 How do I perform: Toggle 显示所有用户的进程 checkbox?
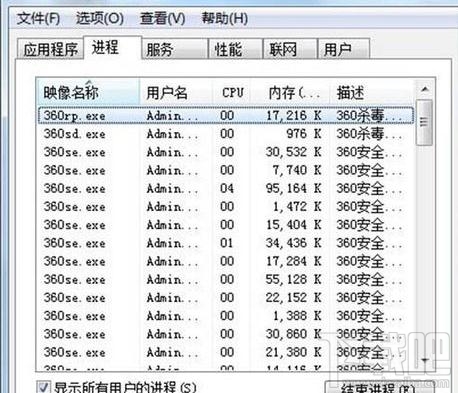[44, 387]
